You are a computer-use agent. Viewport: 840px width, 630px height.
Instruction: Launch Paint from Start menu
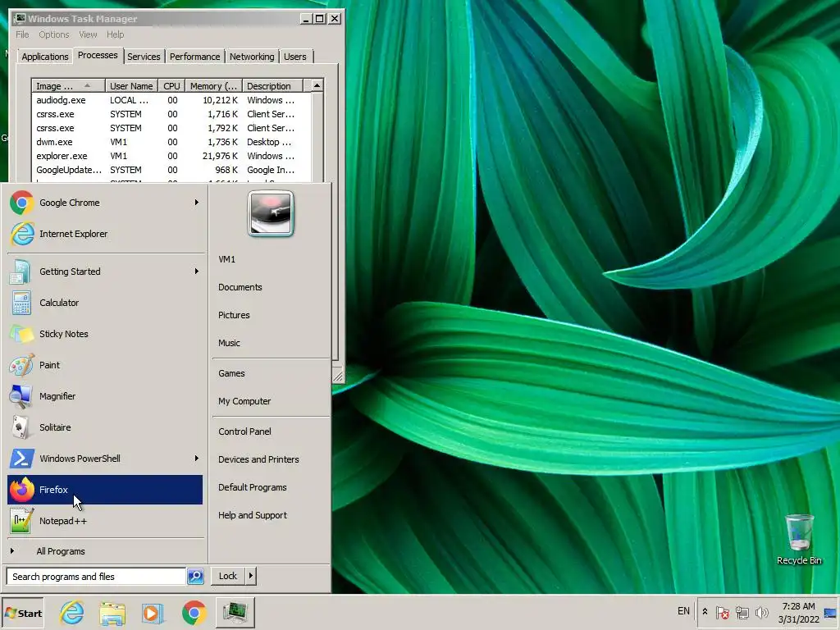105,365
